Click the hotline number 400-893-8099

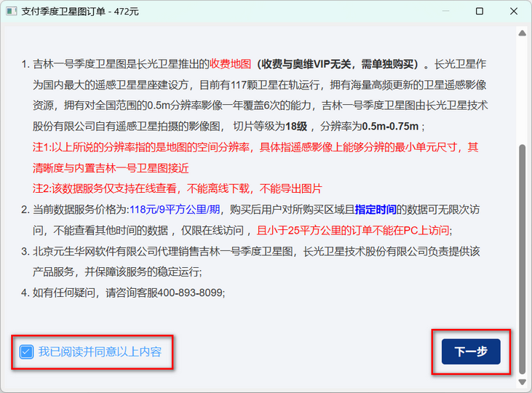tap(190, 293)
